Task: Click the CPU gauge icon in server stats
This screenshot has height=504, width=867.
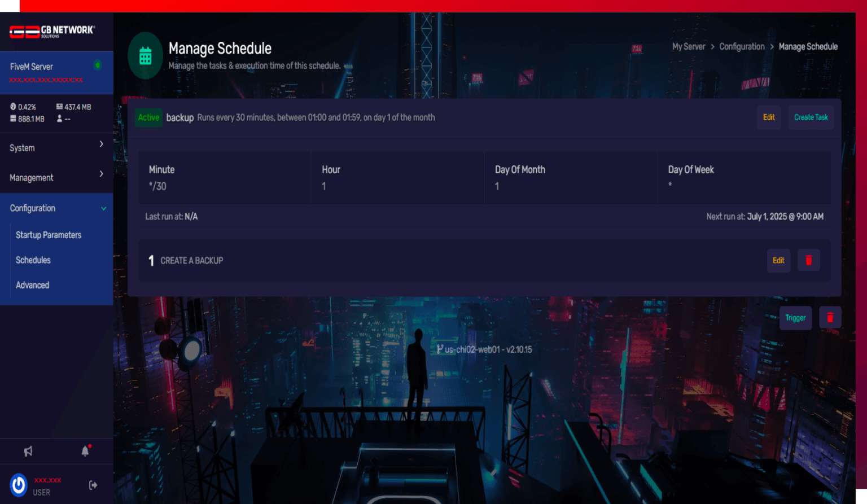Action: [x=12, y=107]
